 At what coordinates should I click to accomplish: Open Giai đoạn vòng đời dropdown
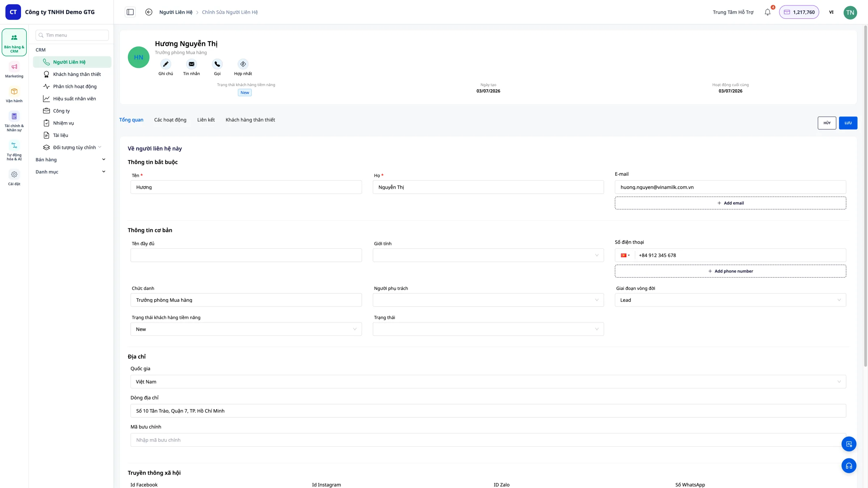point(730,300)
